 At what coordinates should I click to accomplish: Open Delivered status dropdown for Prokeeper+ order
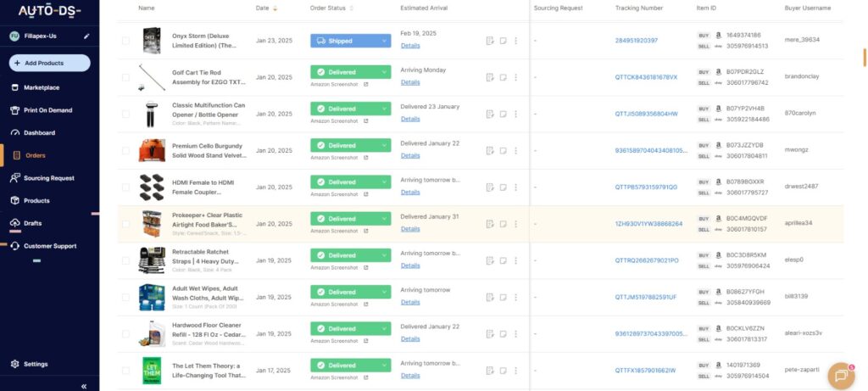point(384,219)
